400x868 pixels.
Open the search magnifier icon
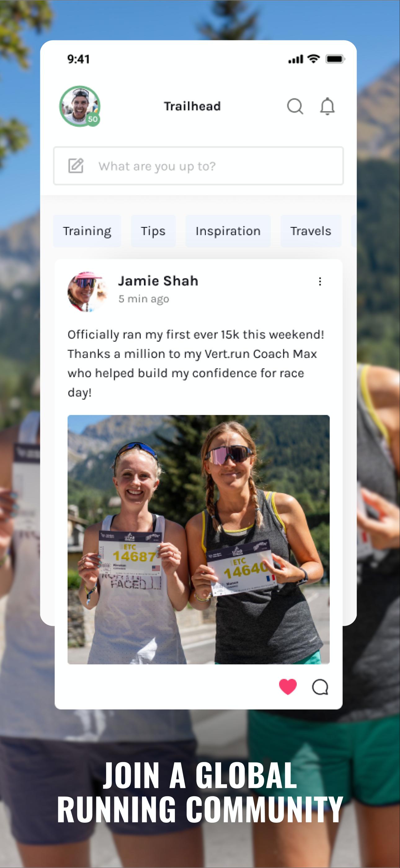[295, 106]
